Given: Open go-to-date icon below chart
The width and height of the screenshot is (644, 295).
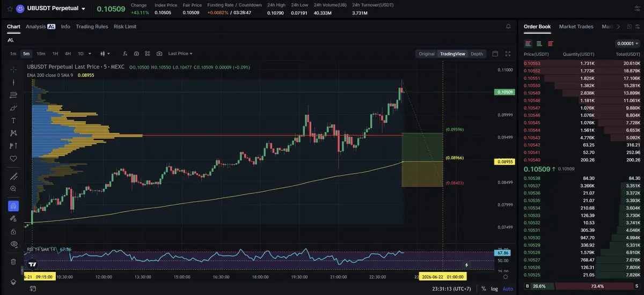Looking at the screenshot, I should tap(33, 289).
